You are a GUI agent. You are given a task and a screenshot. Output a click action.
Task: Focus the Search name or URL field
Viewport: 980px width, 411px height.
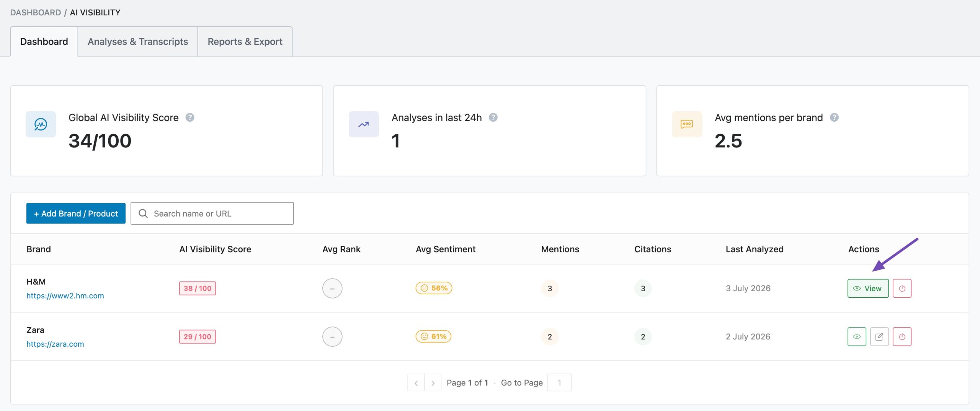point(212,213)
